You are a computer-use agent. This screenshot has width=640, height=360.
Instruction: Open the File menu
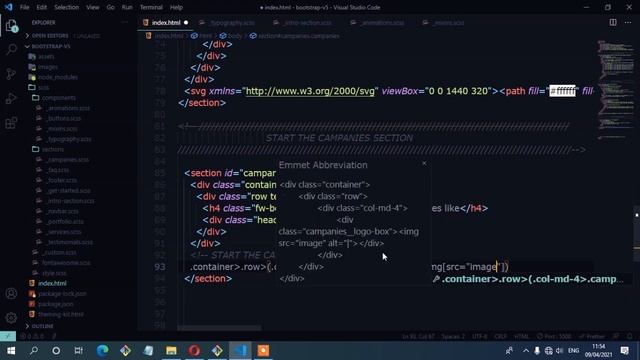click(24, 7)
